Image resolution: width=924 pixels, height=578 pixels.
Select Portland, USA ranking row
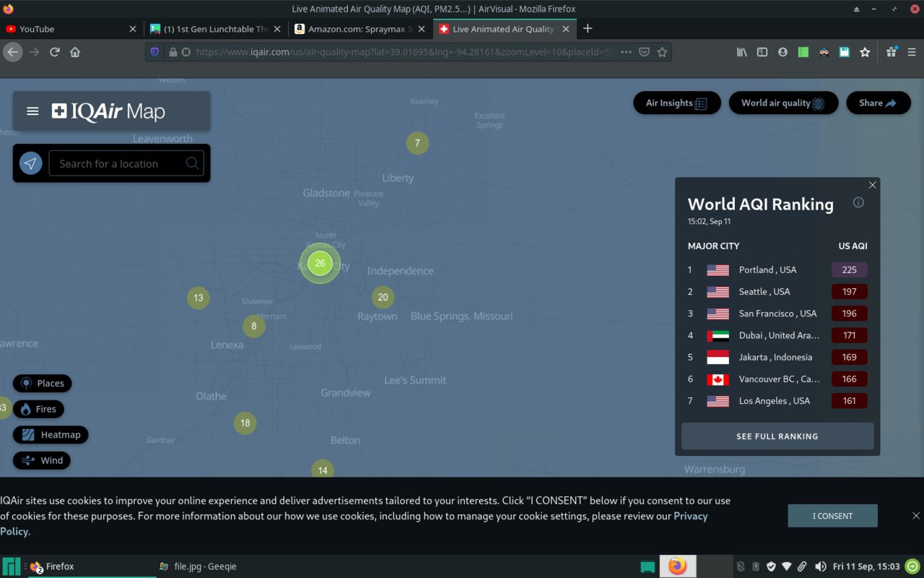pyautogui.click(x=777, y=269)
